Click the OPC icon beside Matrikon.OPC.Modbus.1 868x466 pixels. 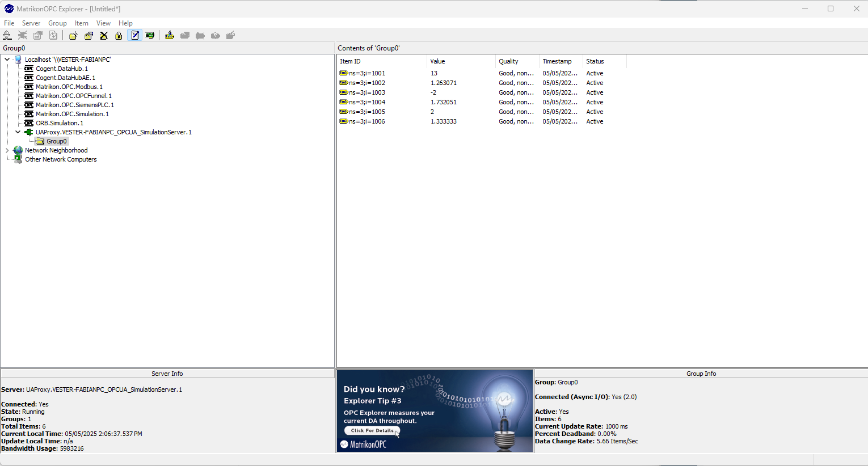(29, 87)
